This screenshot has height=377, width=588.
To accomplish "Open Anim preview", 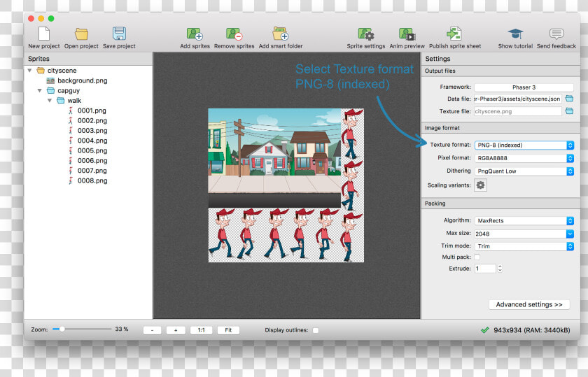I will 407,38.
